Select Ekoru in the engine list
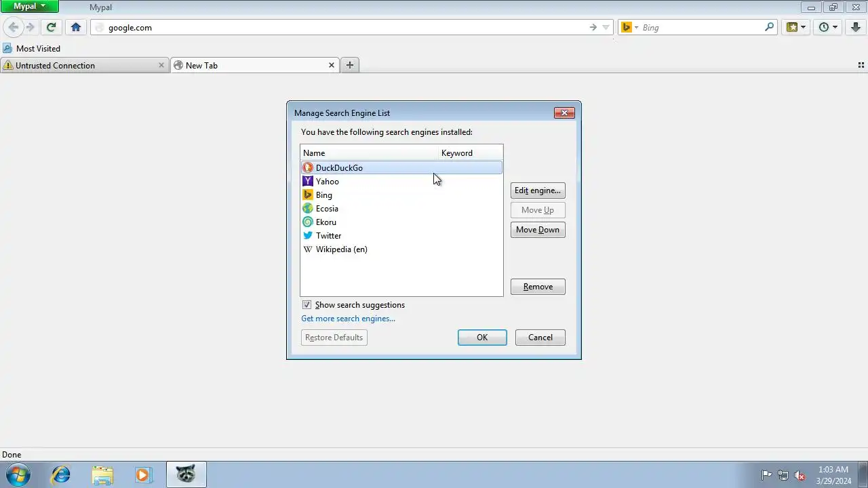This screenshot has height=488, width=868. [x=401, y=222]
